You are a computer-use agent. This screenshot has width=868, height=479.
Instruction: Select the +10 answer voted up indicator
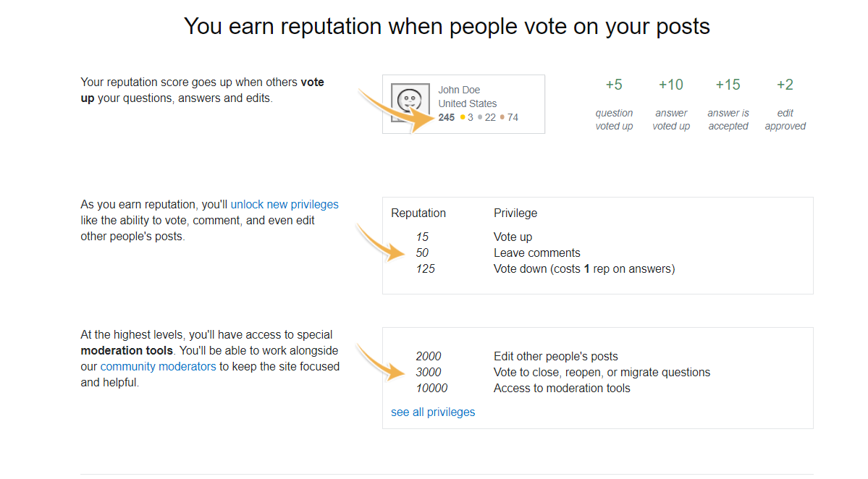click(671, 85)
